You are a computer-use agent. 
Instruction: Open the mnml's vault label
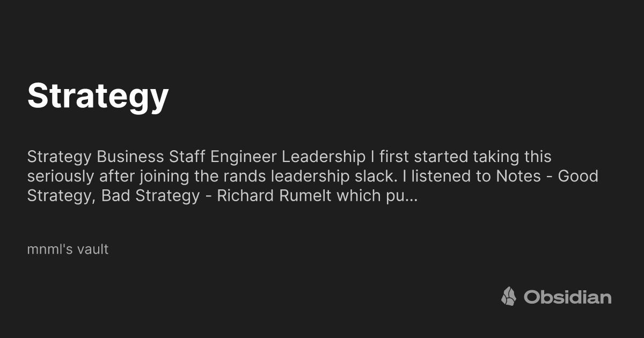68,249
